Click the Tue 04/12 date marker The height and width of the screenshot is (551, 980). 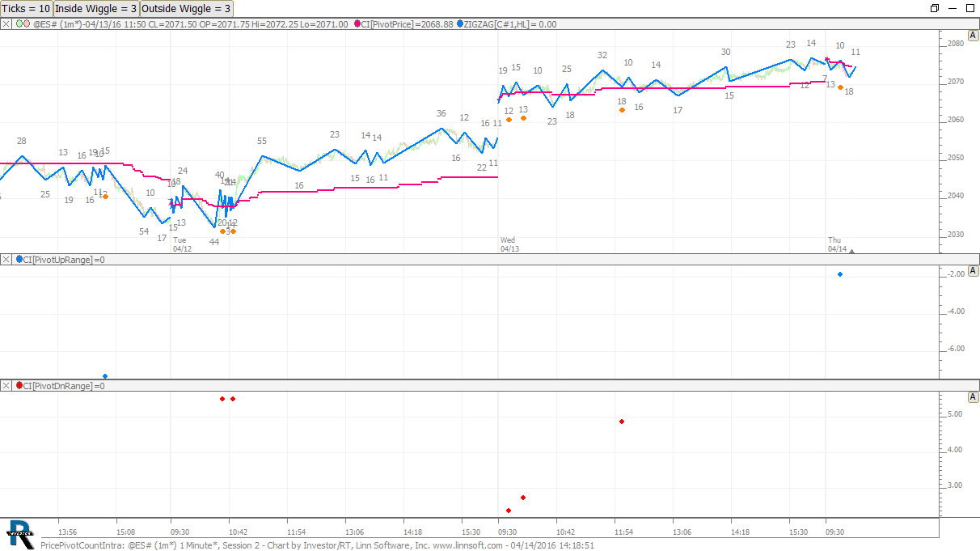(x=182, y=244)
